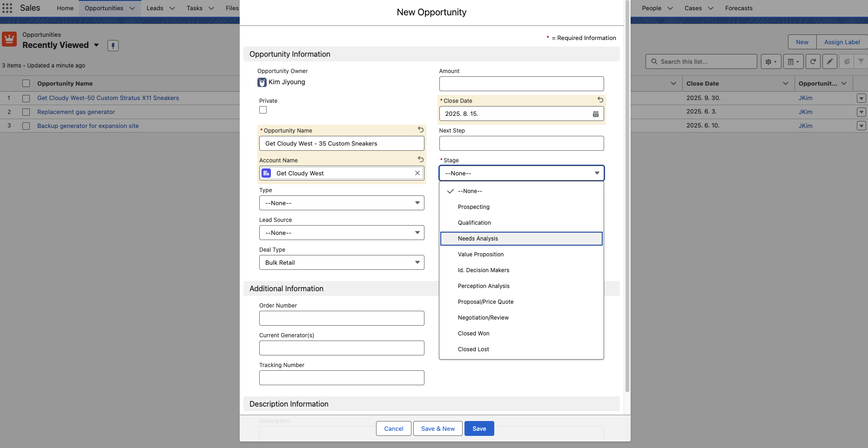This screenshot has height=448, width=868.
Task: Show the charts panel icon
Action: point(847,61)
